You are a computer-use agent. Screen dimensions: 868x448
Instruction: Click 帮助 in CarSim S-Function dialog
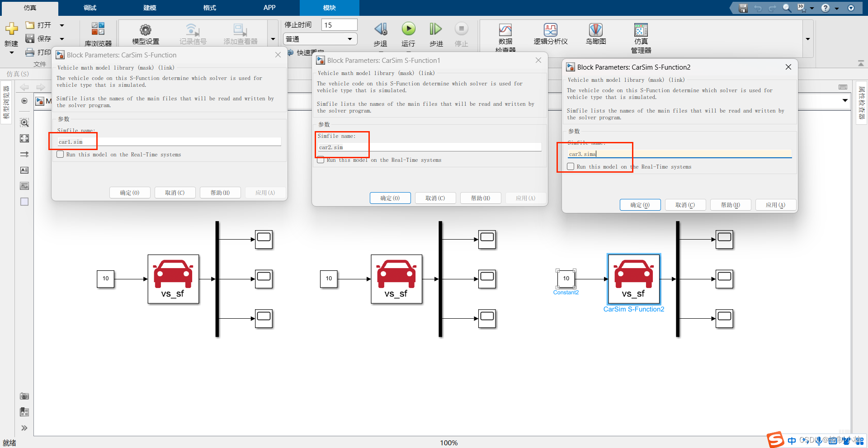coord(220,193)
